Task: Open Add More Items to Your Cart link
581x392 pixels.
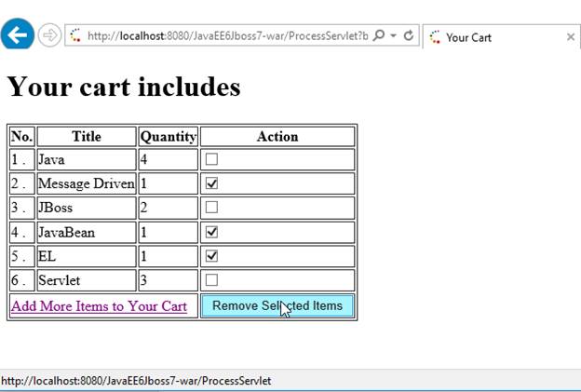Action: click(x=99, y=306)
